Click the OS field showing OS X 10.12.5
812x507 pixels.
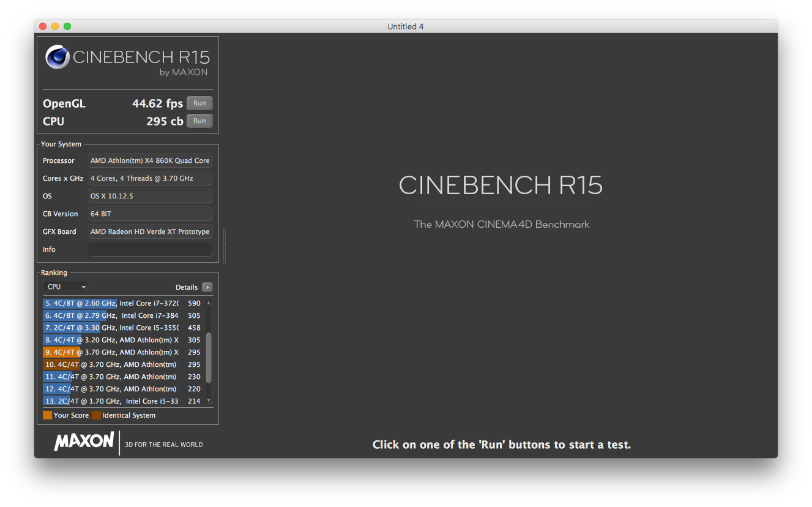pos(150,196)
